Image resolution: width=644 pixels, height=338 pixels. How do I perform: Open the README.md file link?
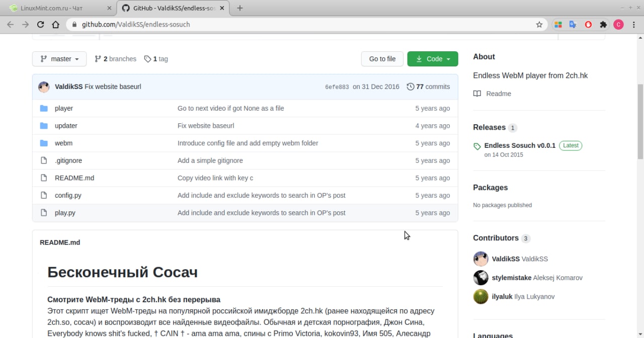(74, 178)
